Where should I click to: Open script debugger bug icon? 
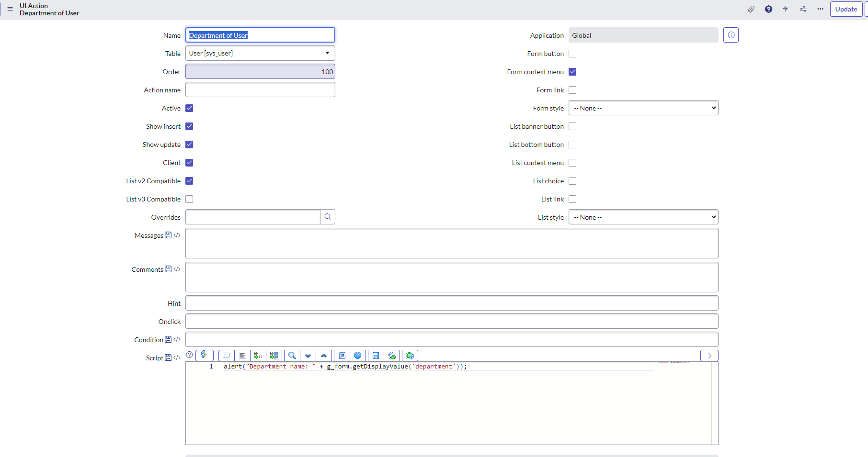(x=410, y=356)
